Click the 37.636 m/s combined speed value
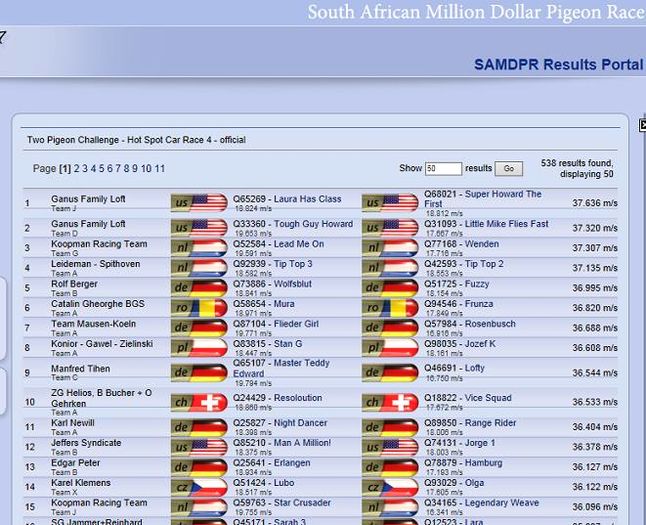 click(x=595, y=203)
